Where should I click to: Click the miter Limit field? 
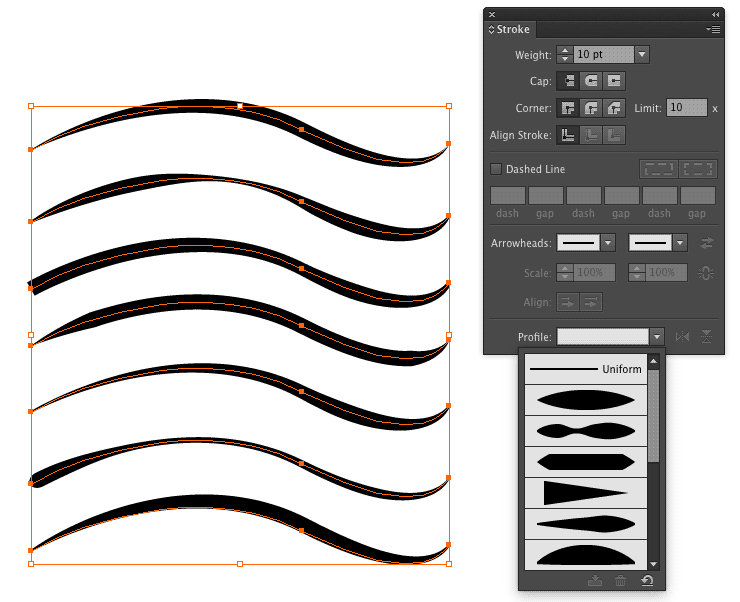point(687,108)
